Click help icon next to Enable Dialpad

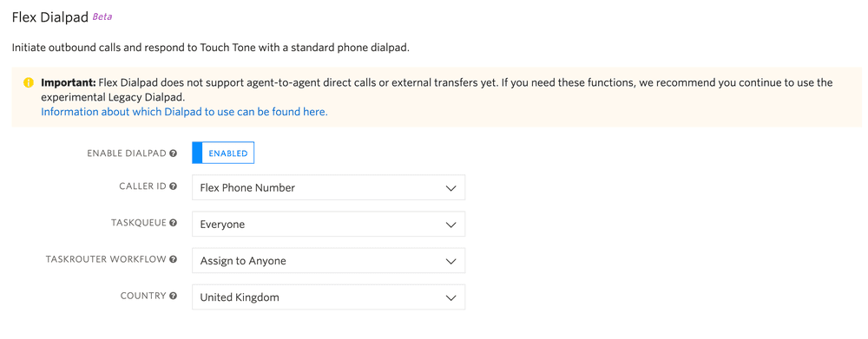[x=174, y=153]
